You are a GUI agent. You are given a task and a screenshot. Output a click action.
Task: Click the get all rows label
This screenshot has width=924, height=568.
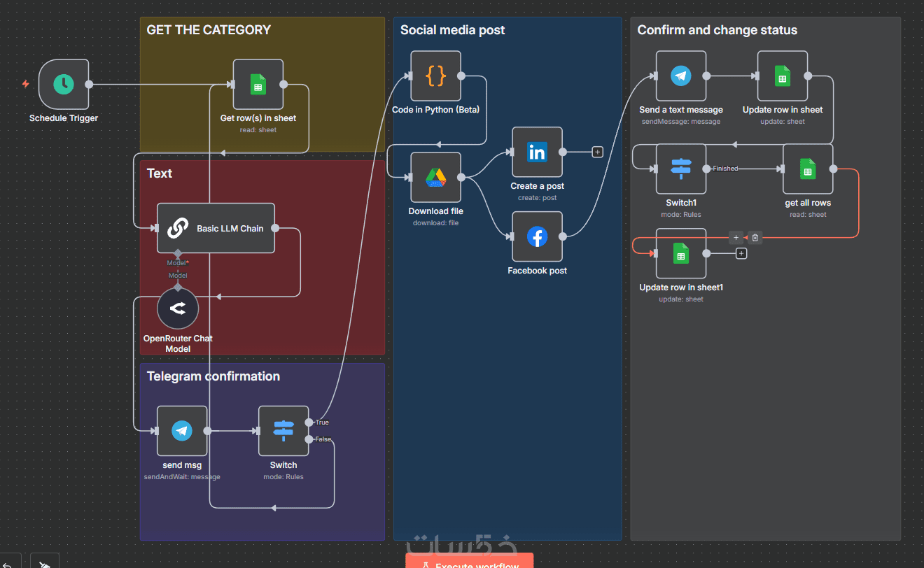(x=808, y=203)
